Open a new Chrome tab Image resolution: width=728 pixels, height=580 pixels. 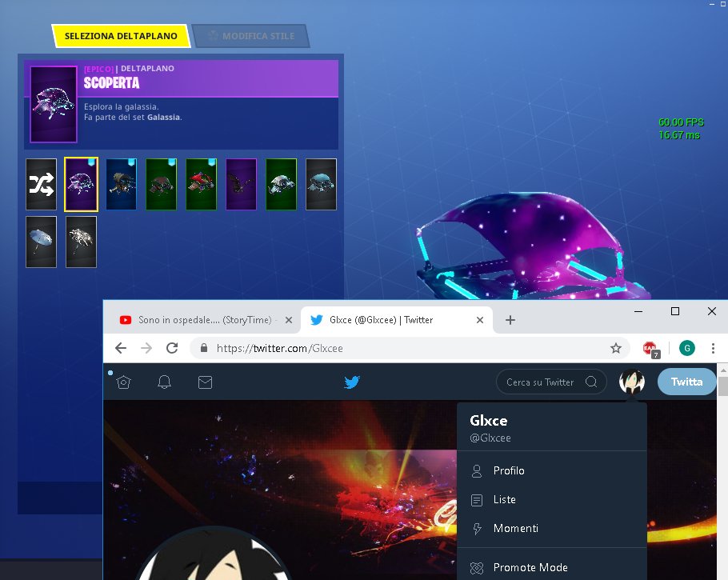510,320
